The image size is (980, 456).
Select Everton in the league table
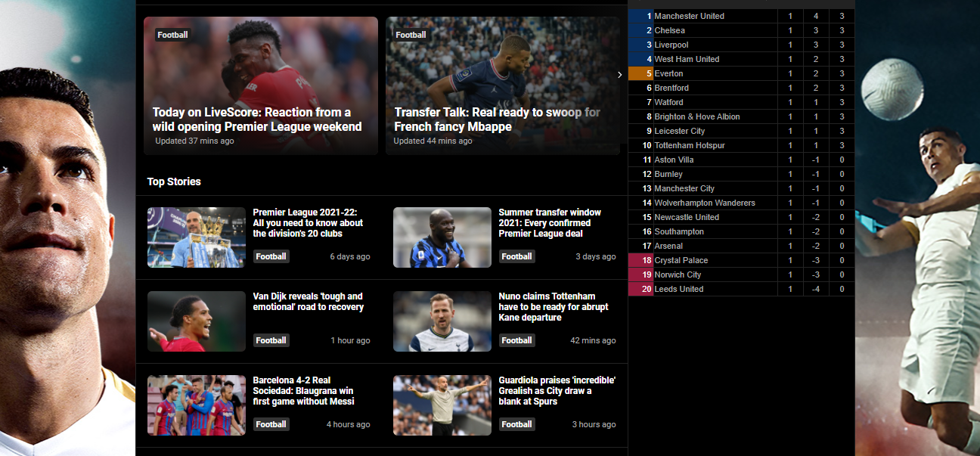[741, 73]
